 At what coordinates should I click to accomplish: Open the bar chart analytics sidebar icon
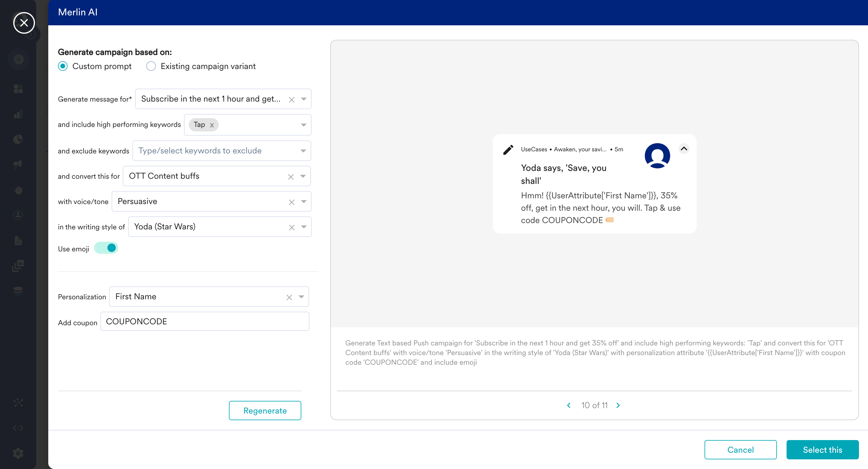(x=18, y=114)
